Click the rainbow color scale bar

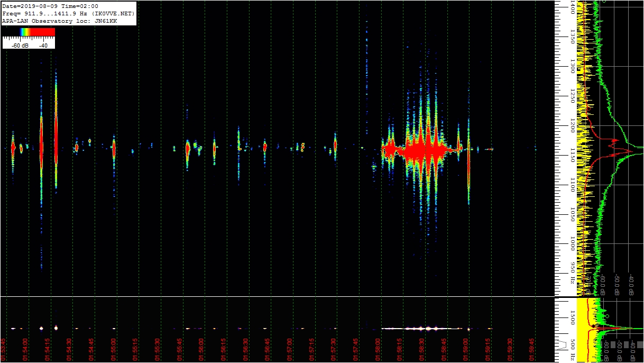pyautogui.click(x=29, y=32)
